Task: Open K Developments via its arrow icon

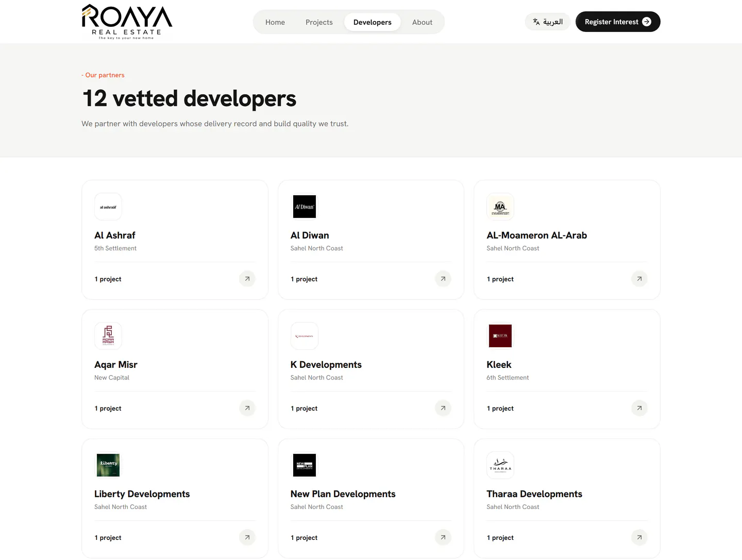Action: (x=443, y=408)
